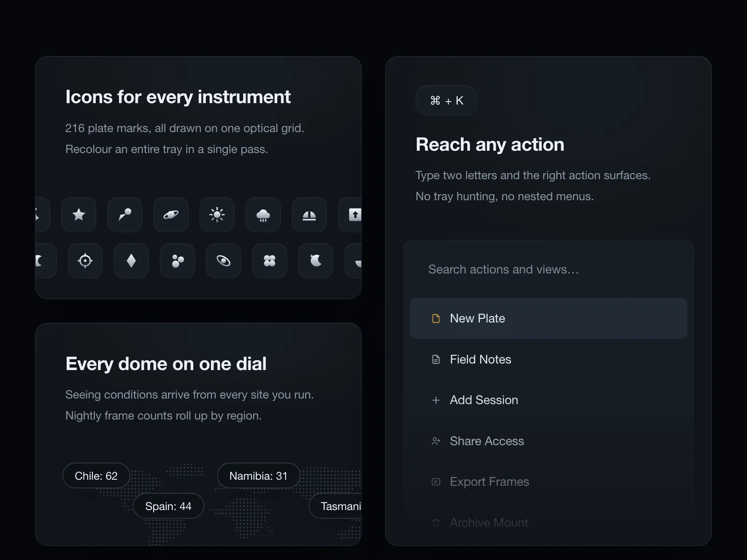Click the star icon tile
This screenshot has width=747, height=560.
coord(79,215)
